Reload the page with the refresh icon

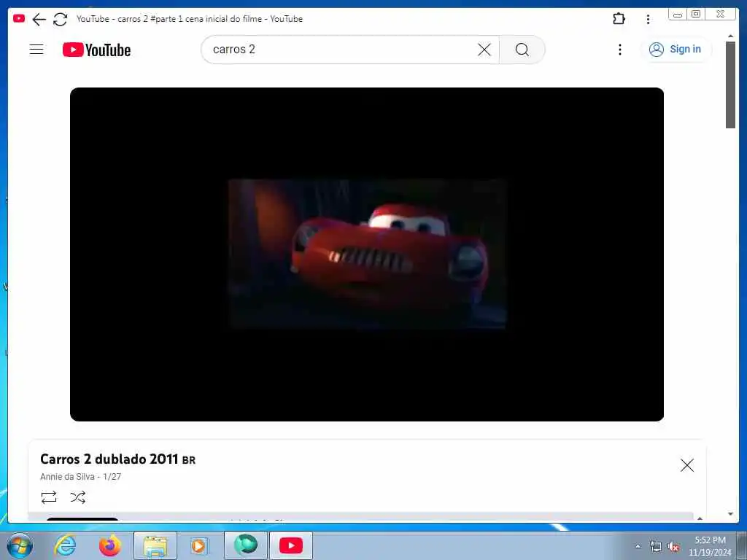pos(60,19)
